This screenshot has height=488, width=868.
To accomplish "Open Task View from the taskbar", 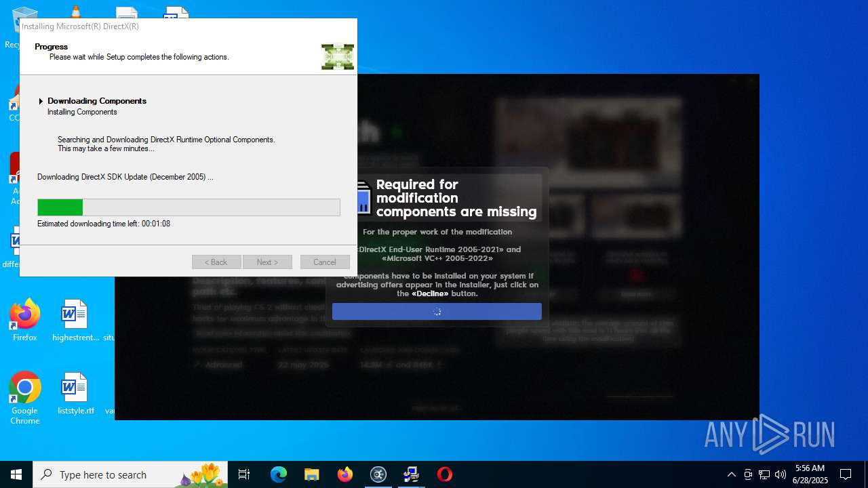I will pyautogui.click(x=244, y=474).
